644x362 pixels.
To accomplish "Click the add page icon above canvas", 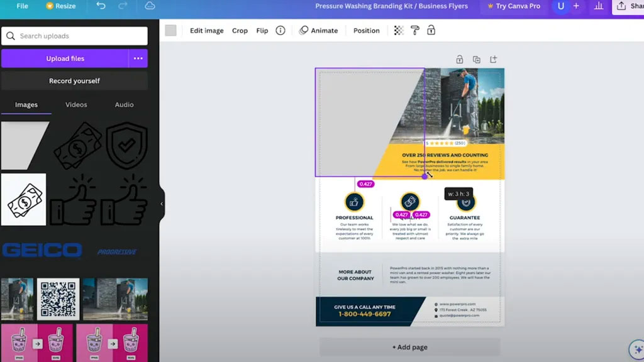I will [494, 60].
